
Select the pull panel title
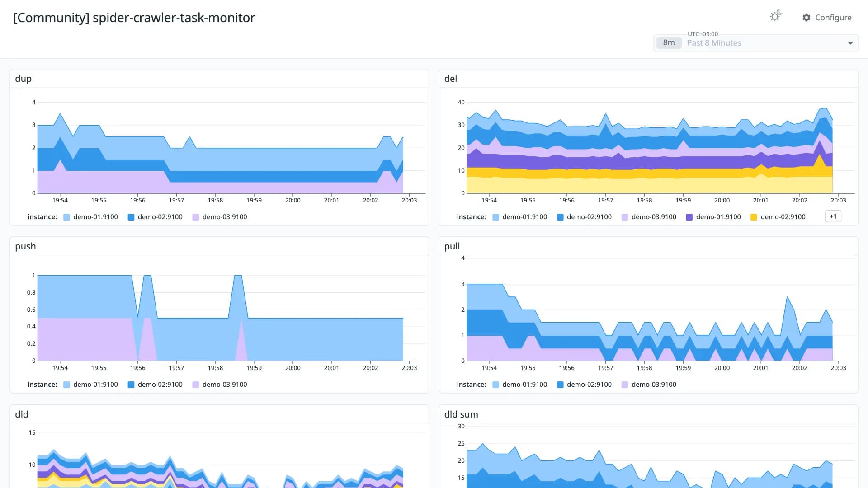pyautogui.click(x=452, y=247)
